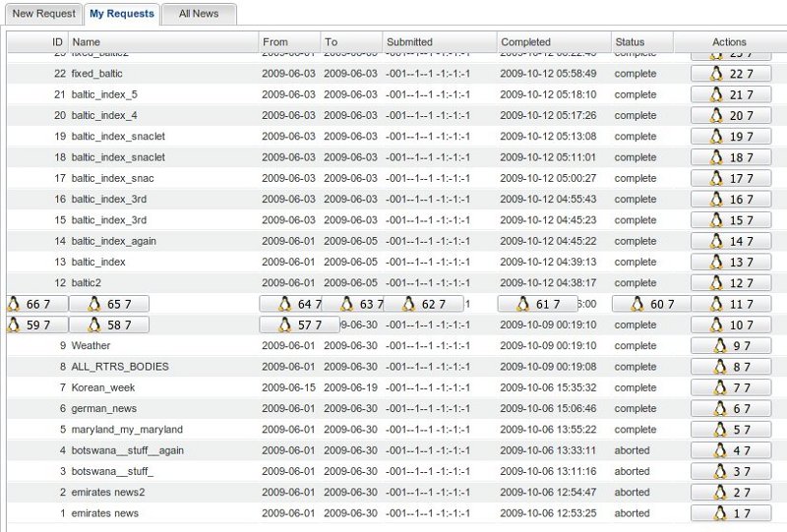Click the Name column header
787x532 pixels.
tap(163, 42)
